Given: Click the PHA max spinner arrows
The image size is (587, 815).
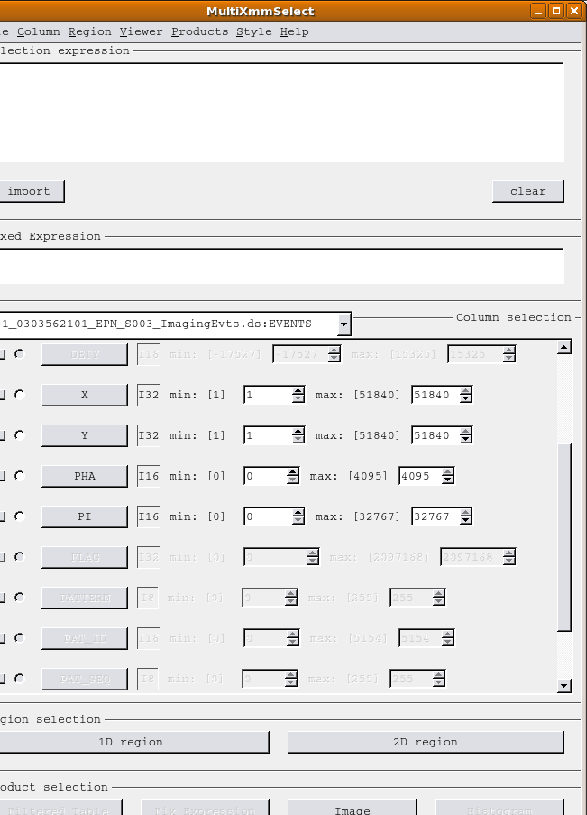Looking at the screenshot, I should coord(448,476).
